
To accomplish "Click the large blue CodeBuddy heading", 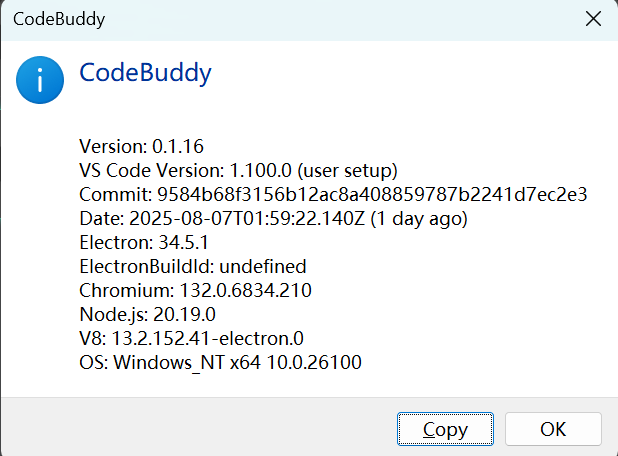I will (145, 73).
